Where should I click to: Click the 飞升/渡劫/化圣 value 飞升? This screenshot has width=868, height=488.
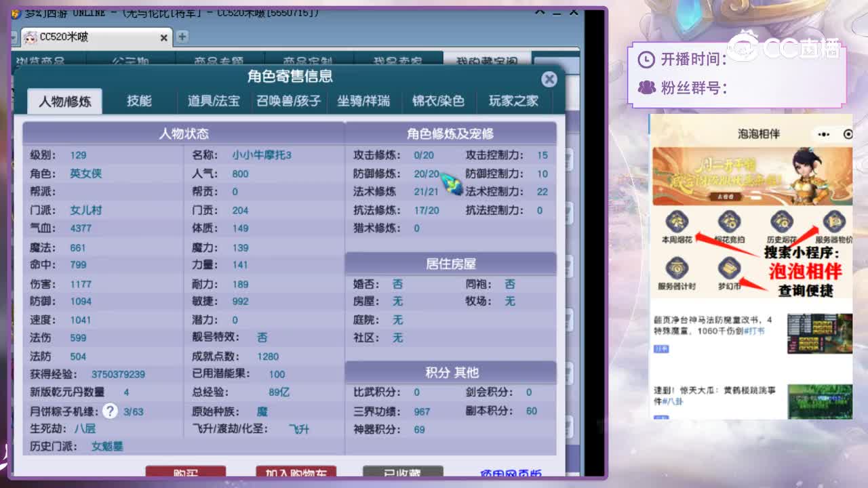(x=298, y=429)
